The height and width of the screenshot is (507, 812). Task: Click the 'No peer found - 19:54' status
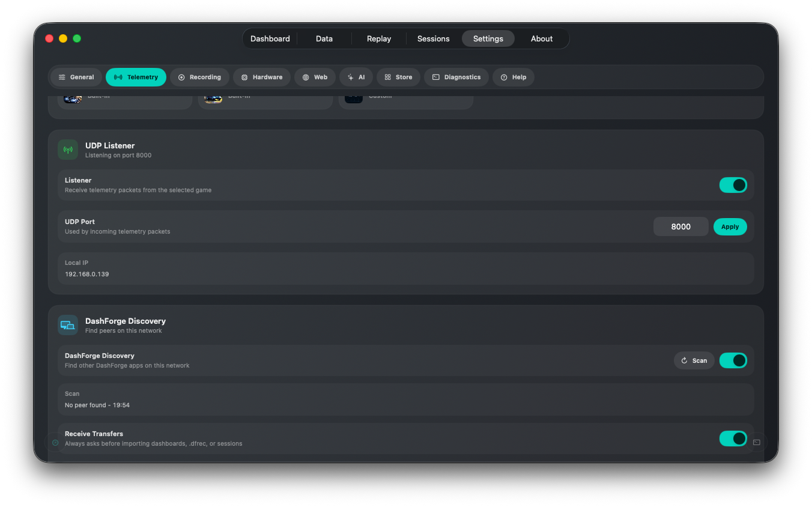(x=97, y=405)
